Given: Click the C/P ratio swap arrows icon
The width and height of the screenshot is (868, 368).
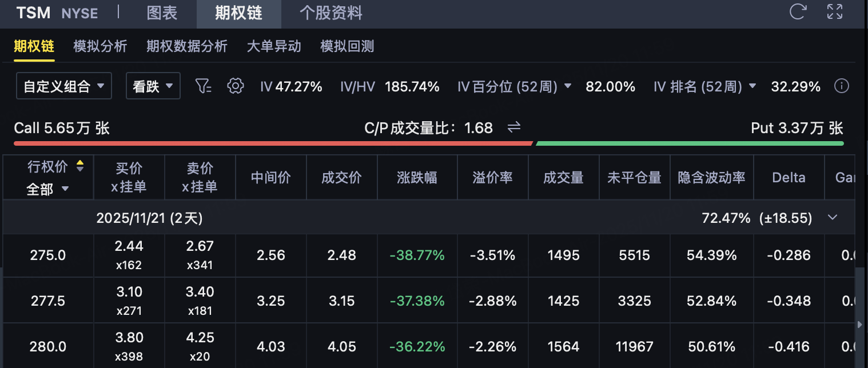Looking at the screenshot, I should [514, 127].
